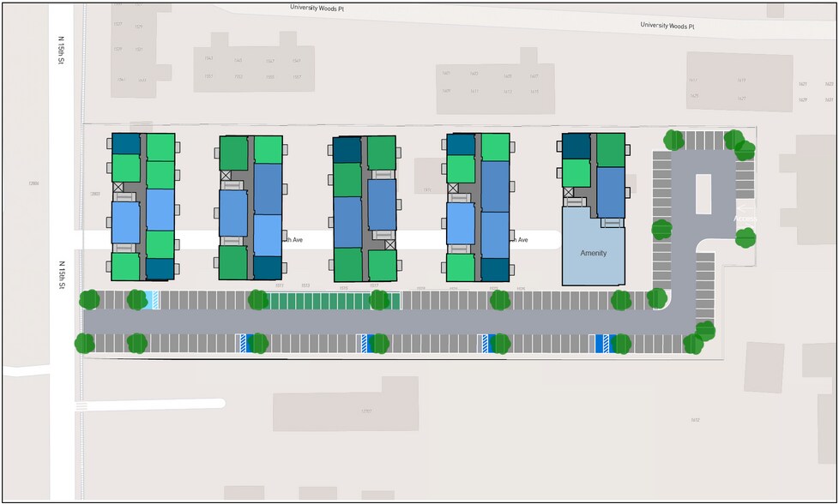
Task: Click the tree at northwest corner of east lot
Action: pos(674,139)
